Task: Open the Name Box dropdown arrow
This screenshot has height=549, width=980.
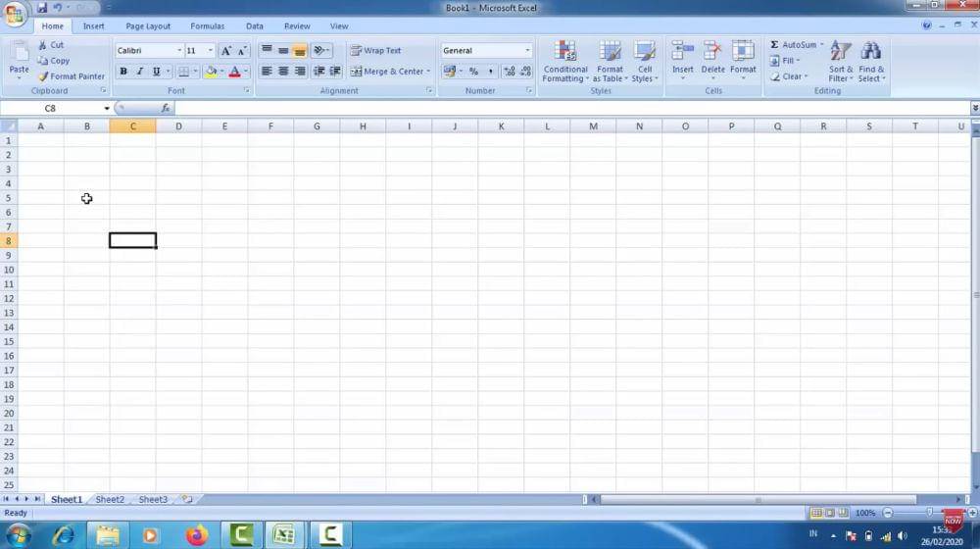Action: pyautogui.click(x=107, y=109)
